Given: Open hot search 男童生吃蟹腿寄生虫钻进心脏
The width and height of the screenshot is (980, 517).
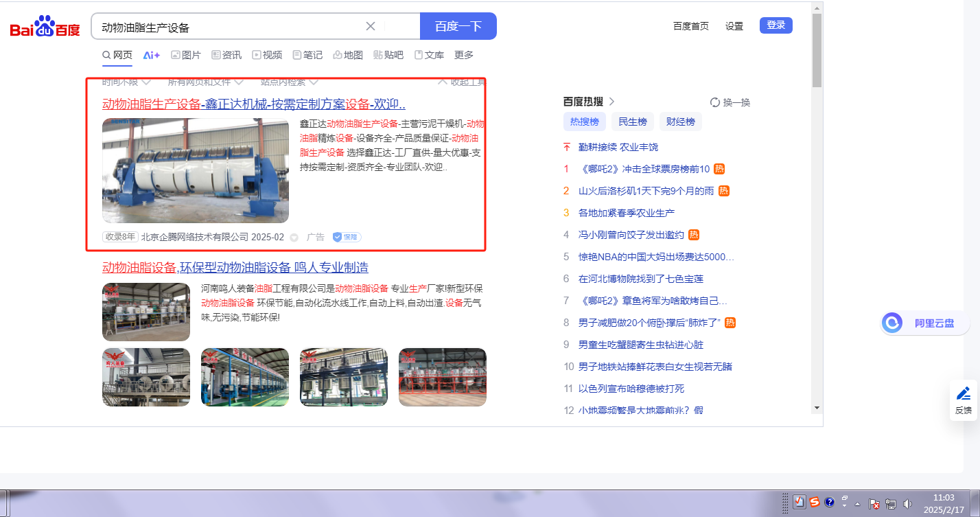Looking at the screenshot, I should pos(641,345).
